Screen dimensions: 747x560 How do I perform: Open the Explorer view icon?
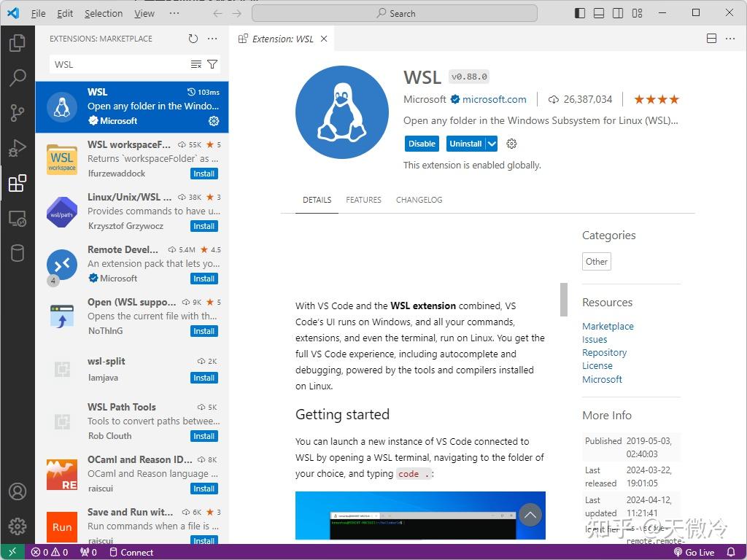18,44
